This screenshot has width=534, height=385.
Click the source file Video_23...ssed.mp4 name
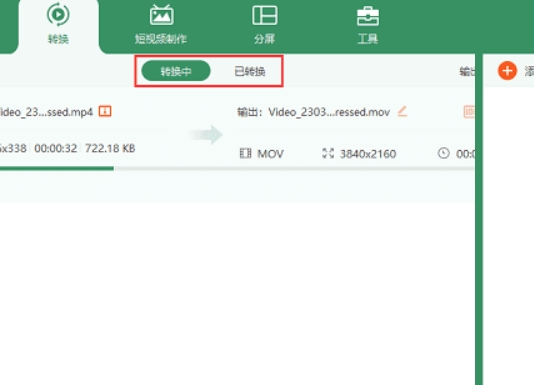(x=46, y=112)
